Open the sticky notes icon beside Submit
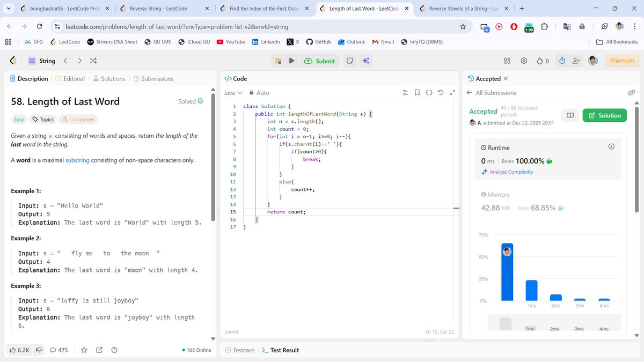Viewport: 644px width, 362px height. (348, 61)
